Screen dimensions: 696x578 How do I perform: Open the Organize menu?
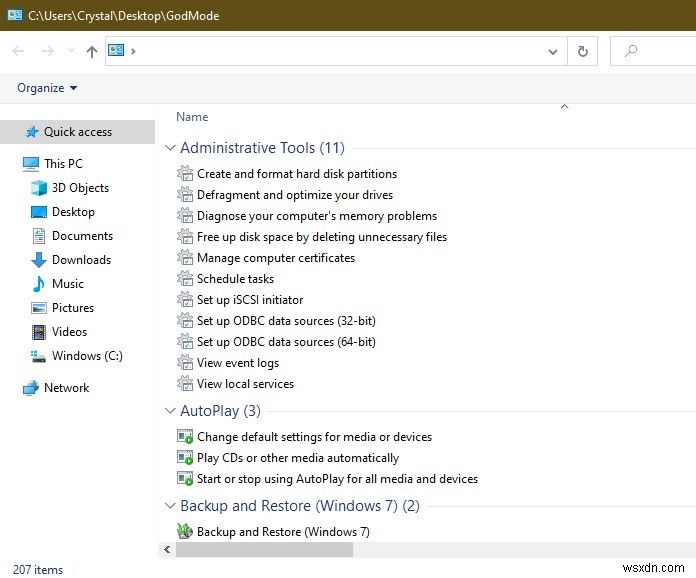(47, 88)
